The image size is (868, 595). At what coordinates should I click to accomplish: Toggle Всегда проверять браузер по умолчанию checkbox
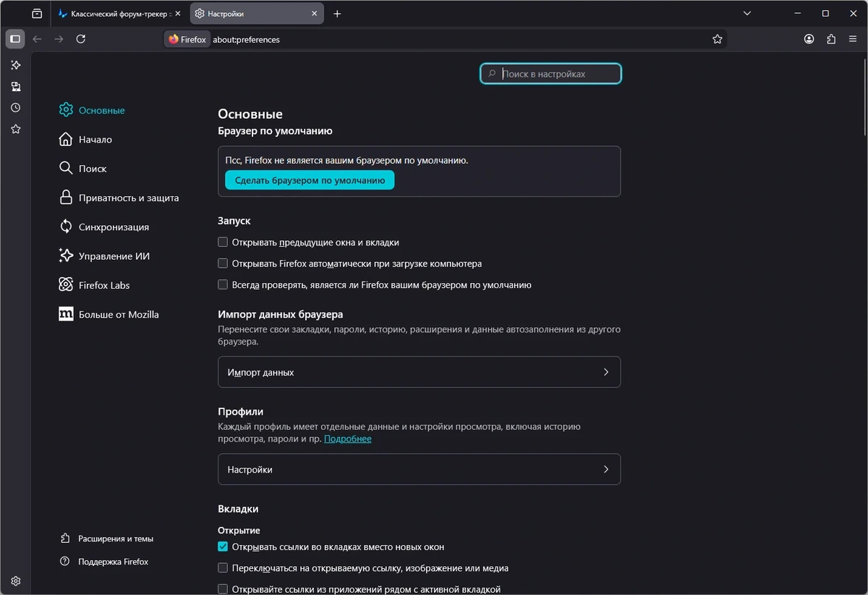(223, 284)
